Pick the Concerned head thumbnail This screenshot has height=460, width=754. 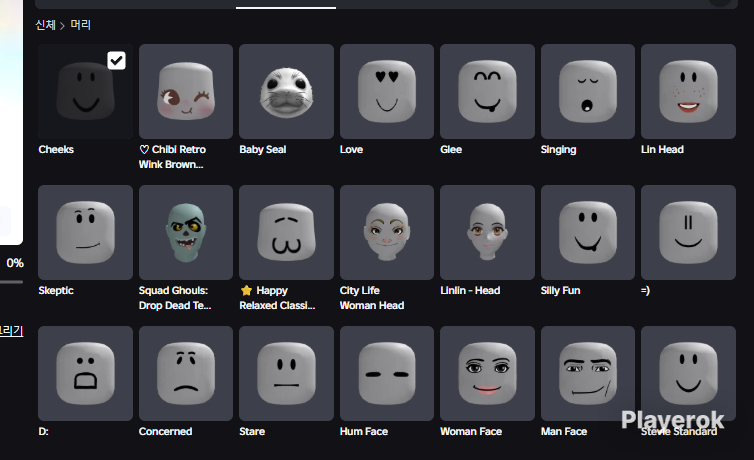point(186,373)
